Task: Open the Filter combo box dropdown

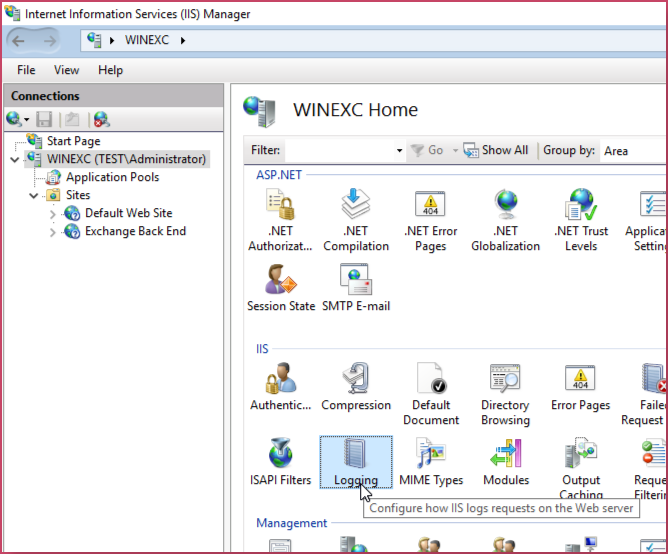Action: (399, 150)
